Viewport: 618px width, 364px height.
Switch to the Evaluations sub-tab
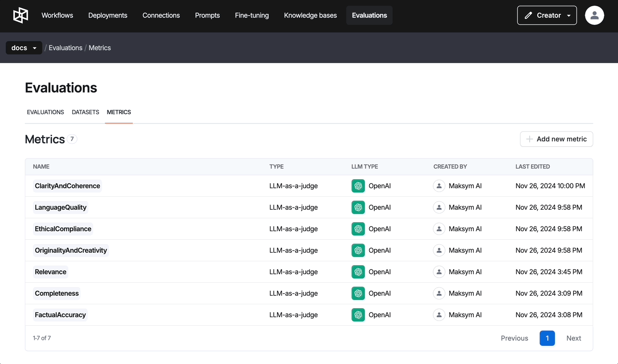tap(45, 112)
